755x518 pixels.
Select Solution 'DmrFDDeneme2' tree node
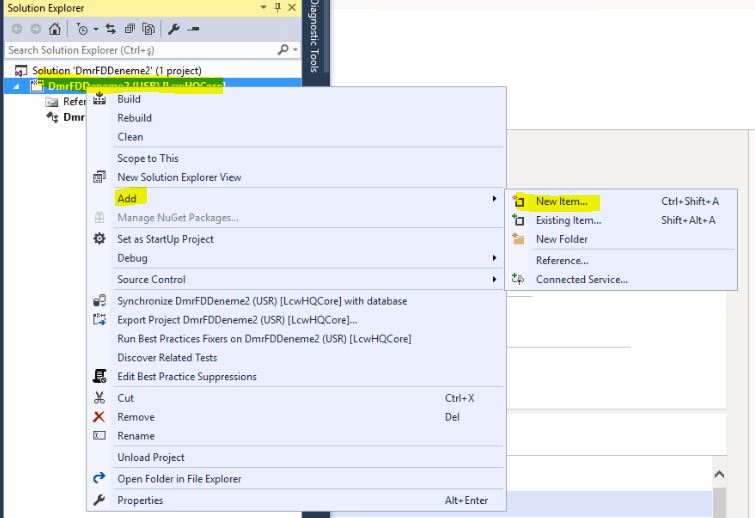point(117,71)
